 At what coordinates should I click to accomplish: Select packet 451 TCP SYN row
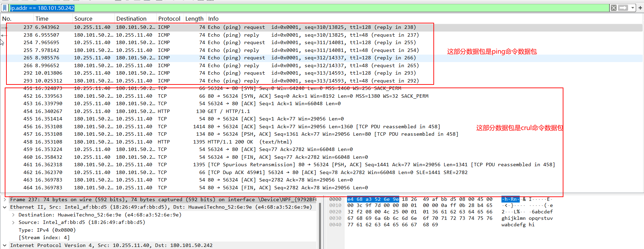point(321,88)
